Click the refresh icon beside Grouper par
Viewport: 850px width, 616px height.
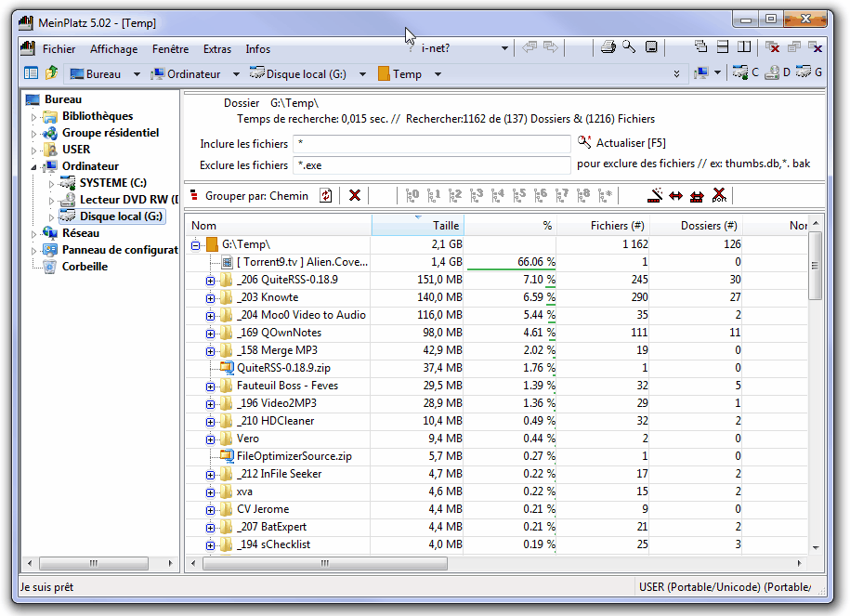click(326, 195)
